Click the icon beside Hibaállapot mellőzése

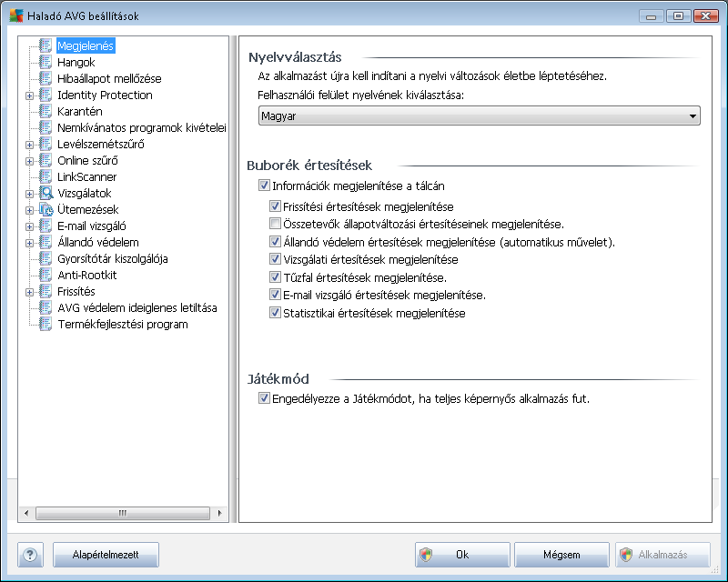click(45, 78)
